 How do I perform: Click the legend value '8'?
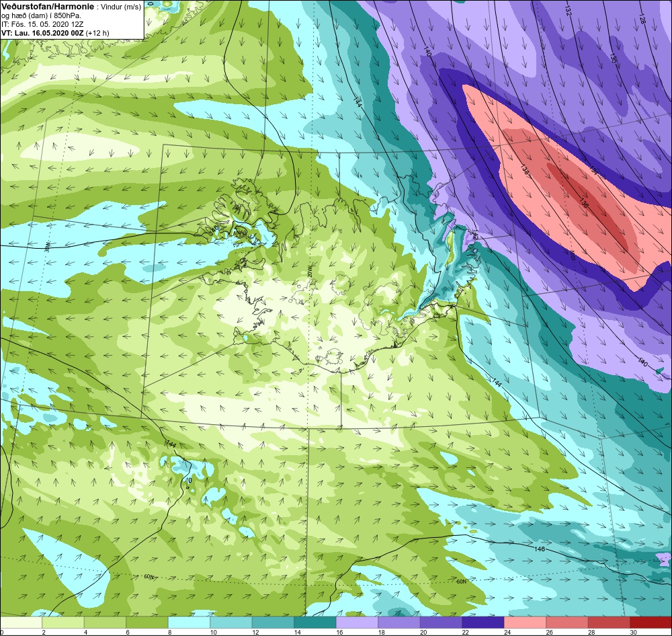(170, 632)
